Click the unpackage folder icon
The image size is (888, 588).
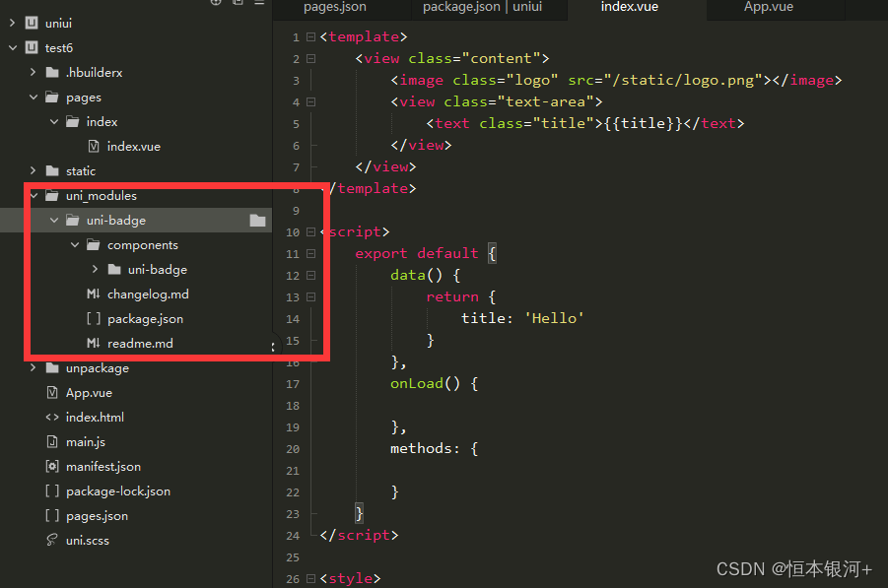[x=52, y=367]
